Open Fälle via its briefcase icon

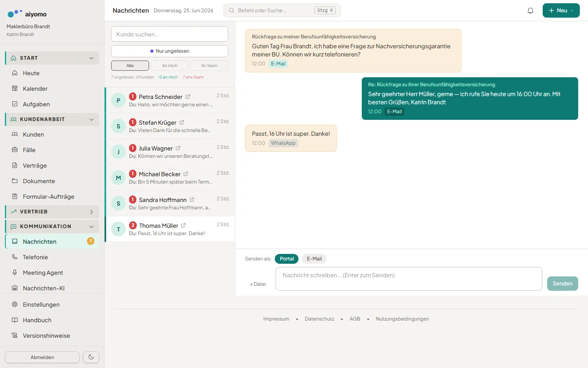pyautogui.click(x=15, y=150)
